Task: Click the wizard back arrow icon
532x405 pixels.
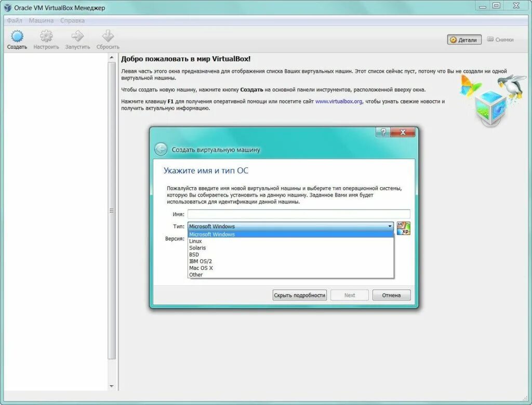Action: [161, 149]
